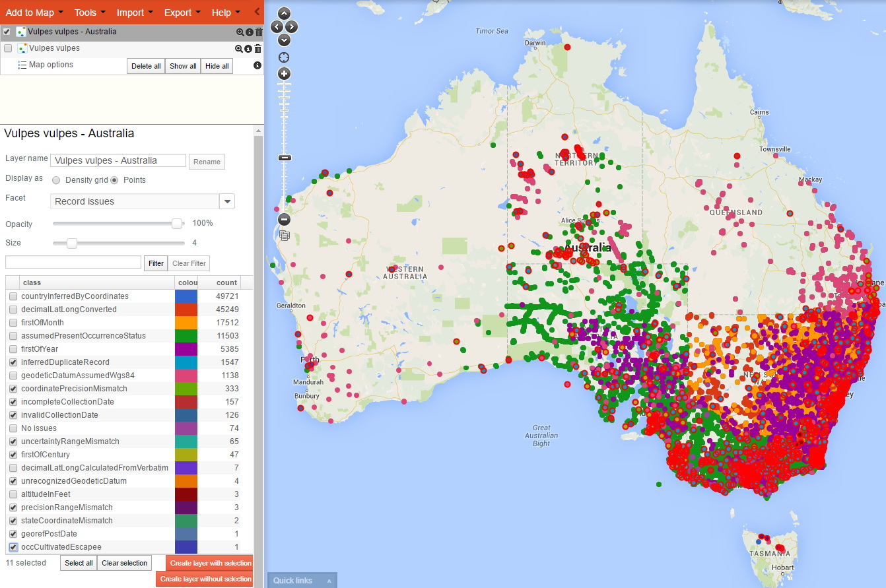Click the Opacity slider handle

pos(177,224)
